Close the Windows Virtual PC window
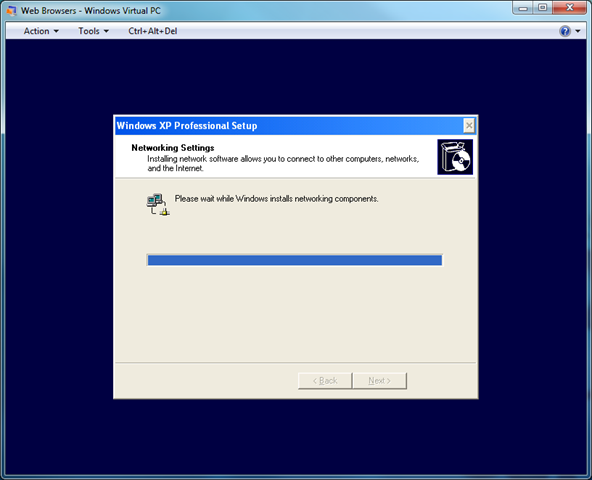 point(570,8)
